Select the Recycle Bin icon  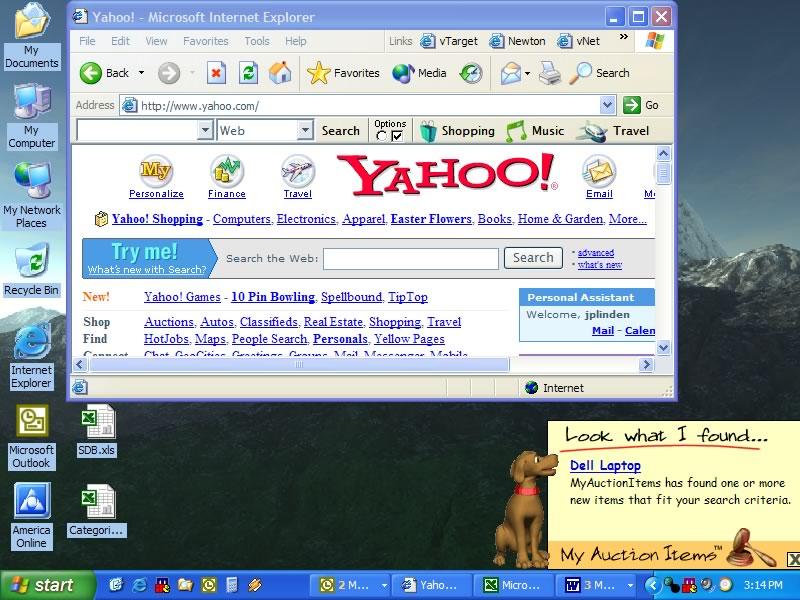(32, 269)
